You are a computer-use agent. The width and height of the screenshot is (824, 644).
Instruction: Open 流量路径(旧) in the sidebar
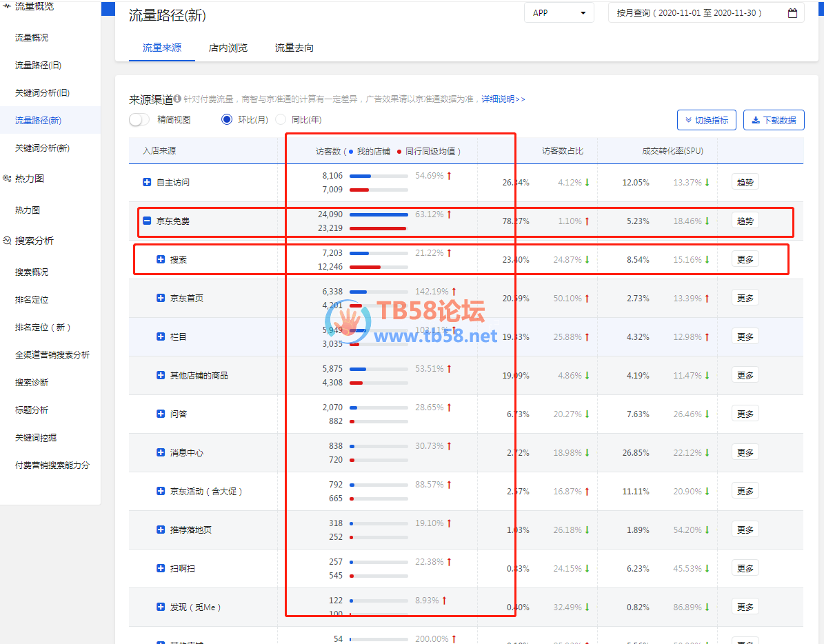pos(38,65)
